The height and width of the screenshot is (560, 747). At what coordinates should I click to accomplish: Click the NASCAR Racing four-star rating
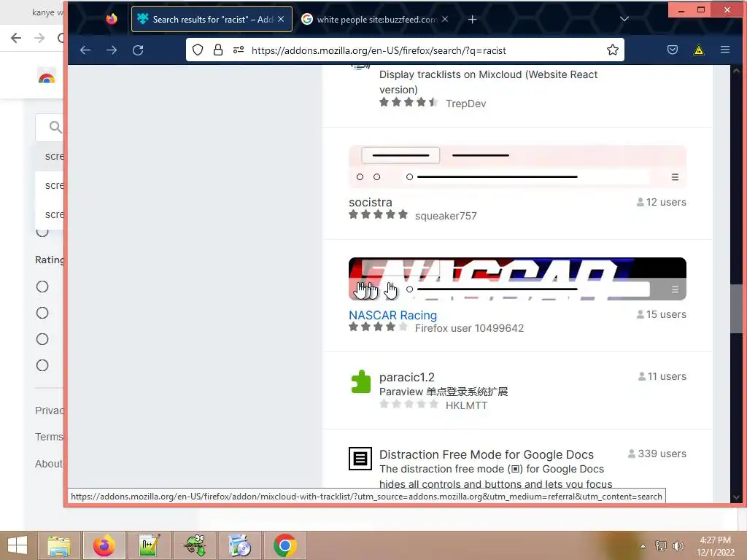tap(379, 327)
